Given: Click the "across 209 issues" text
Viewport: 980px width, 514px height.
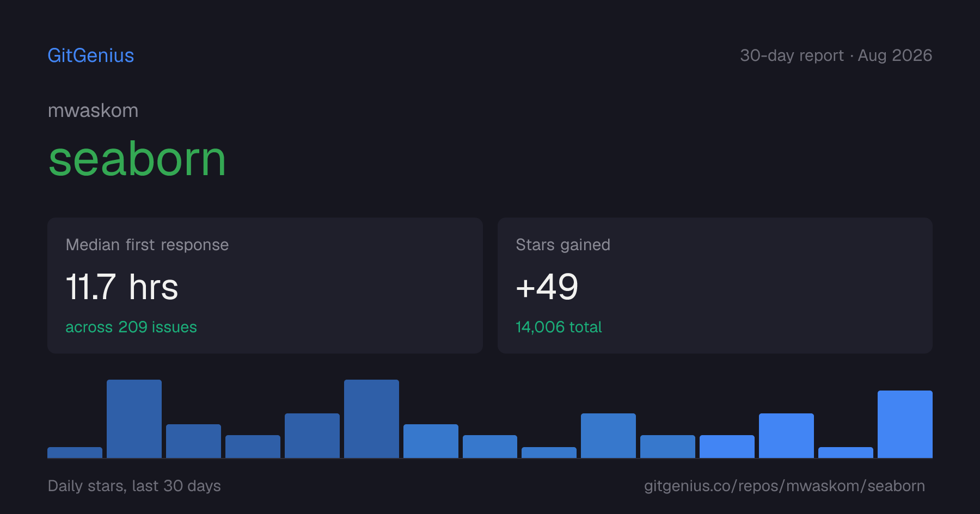Looking at the screenshot, I should click(x=131, y=327).
